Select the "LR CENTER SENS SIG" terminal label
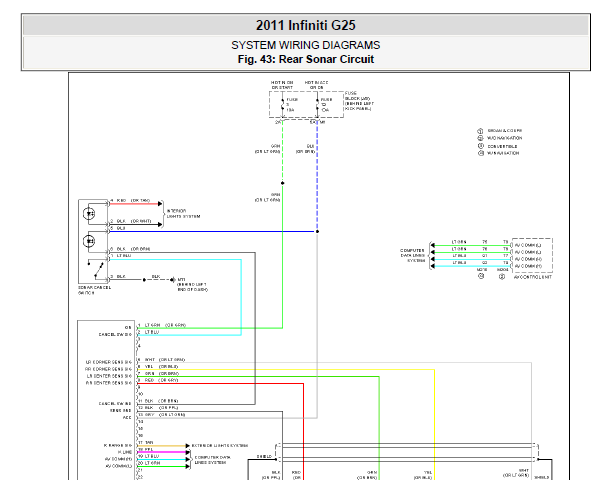The image size is (606, 480). pos(109,376)
